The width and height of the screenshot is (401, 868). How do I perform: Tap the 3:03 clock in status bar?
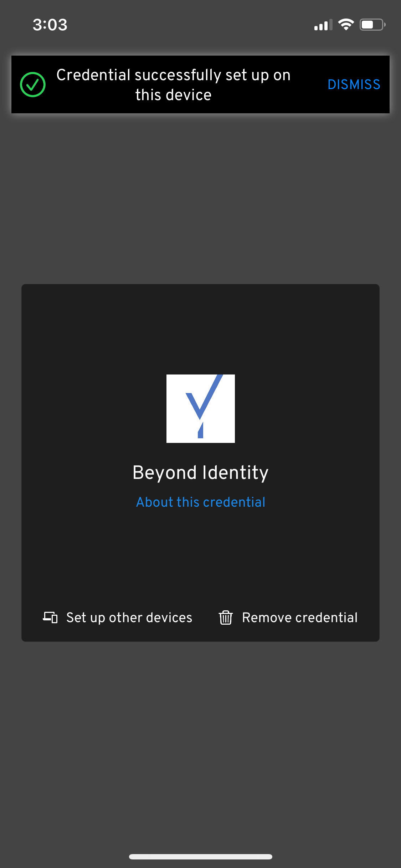point(50,25)
